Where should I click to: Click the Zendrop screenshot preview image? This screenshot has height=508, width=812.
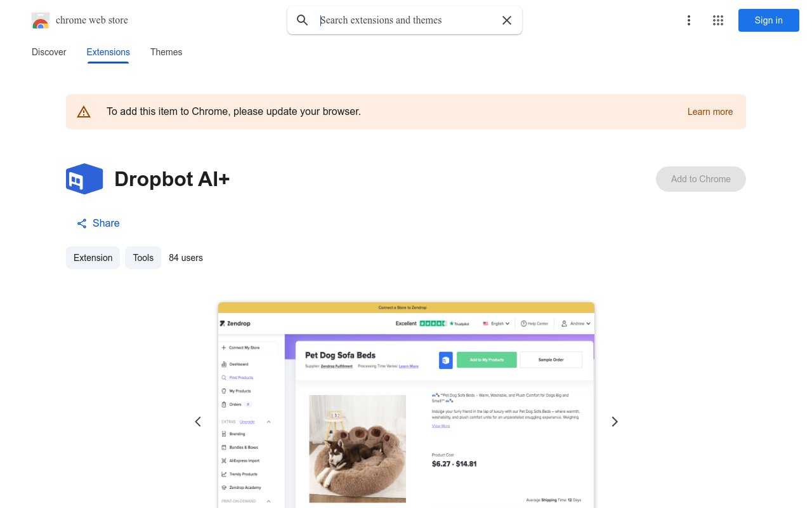406,405
